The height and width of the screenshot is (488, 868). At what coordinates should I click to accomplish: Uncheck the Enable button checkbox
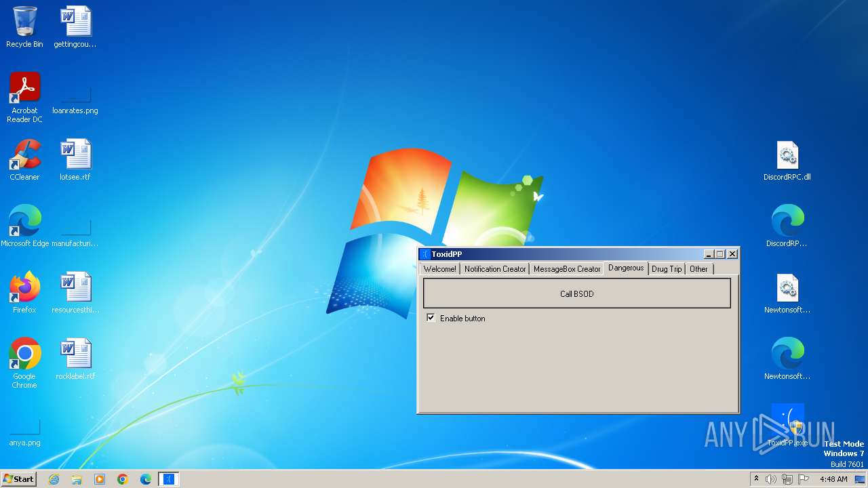[x=431, y=318]
